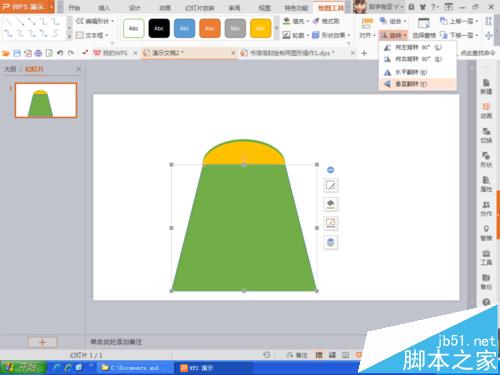Open the New sidebar panel icon
This screenshot has height=375, width=500.
click(486, 87)
